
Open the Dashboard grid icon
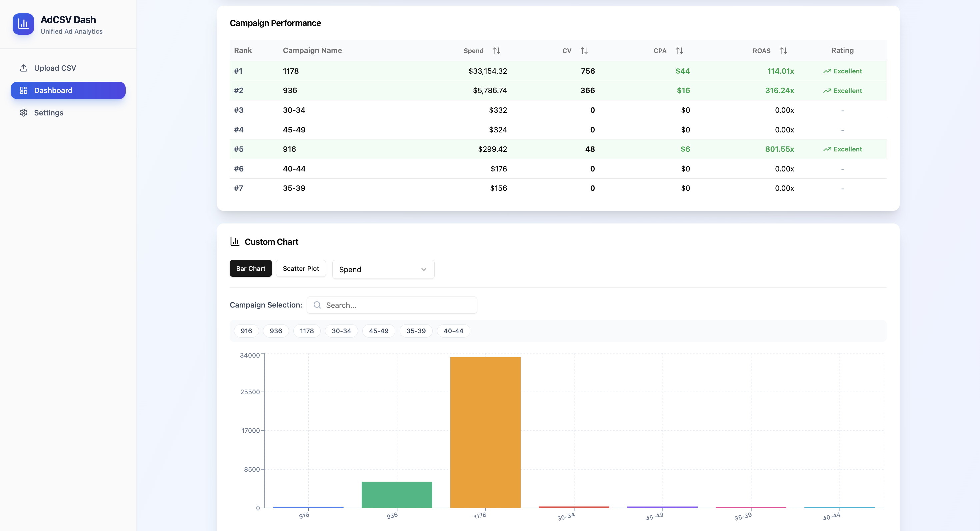[x=24, y=90]
